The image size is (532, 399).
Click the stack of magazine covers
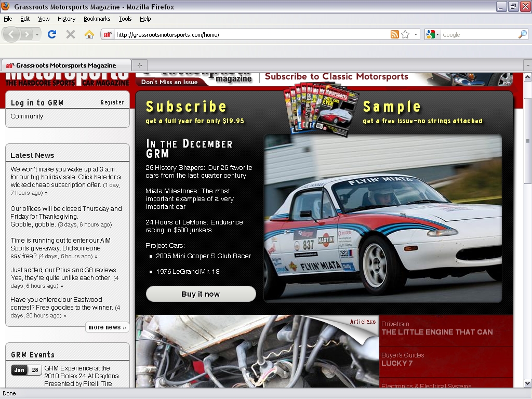click(x=321, y=110)
